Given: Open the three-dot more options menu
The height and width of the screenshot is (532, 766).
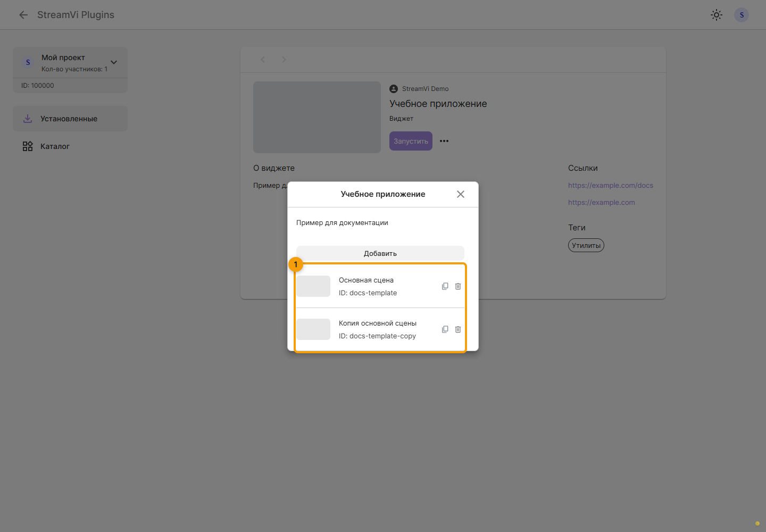Looking at the screenshot, I should [x=444, y=141].
